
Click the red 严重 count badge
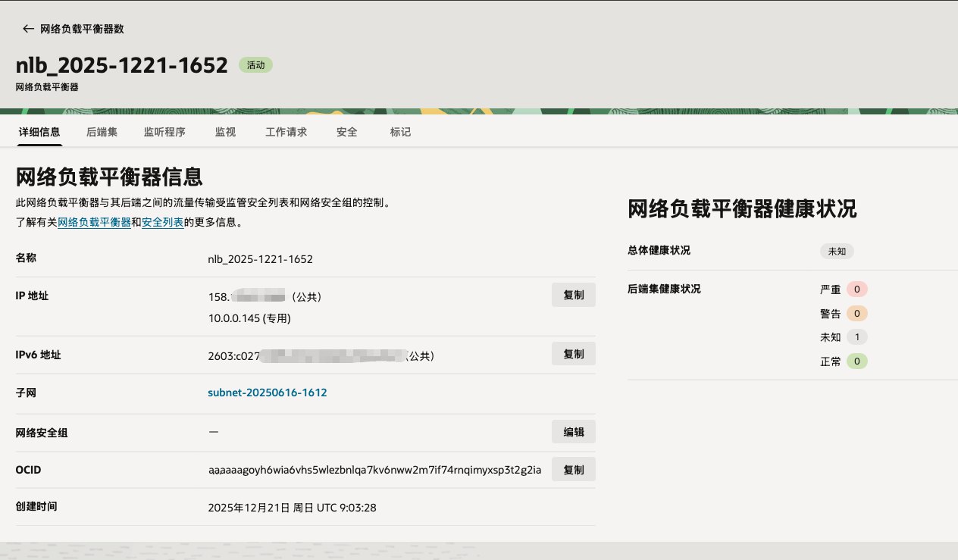(856, 289)
